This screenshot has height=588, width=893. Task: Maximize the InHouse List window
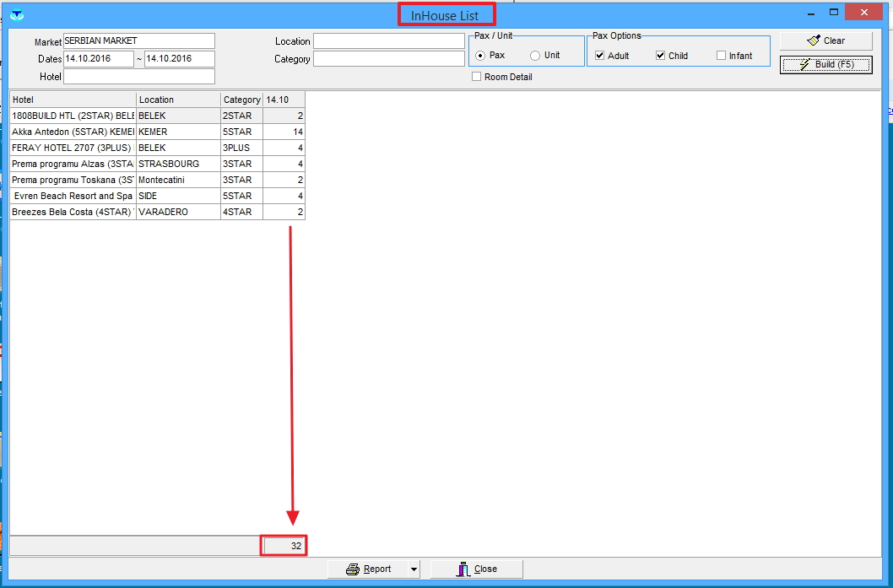pos(834,13)
